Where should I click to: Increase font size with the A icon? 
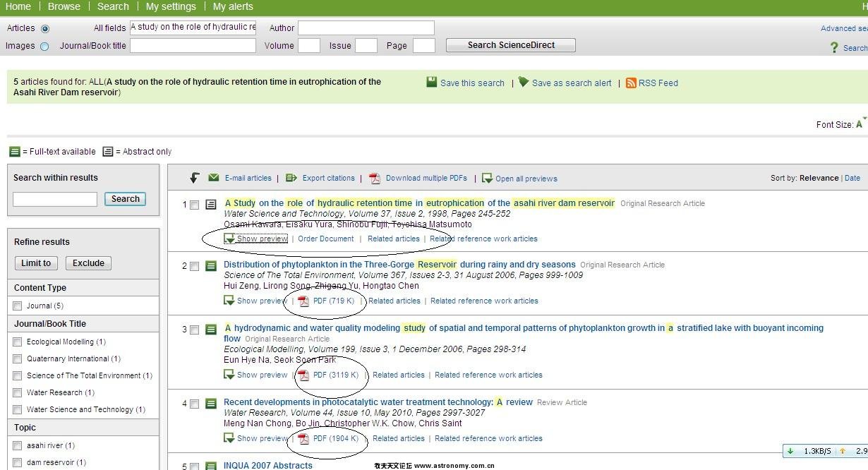860,124
